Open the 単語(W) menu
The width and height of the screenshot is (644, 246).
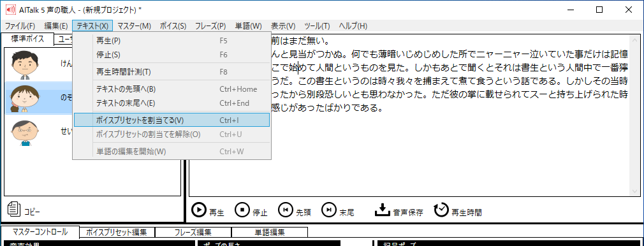[248, 26]
